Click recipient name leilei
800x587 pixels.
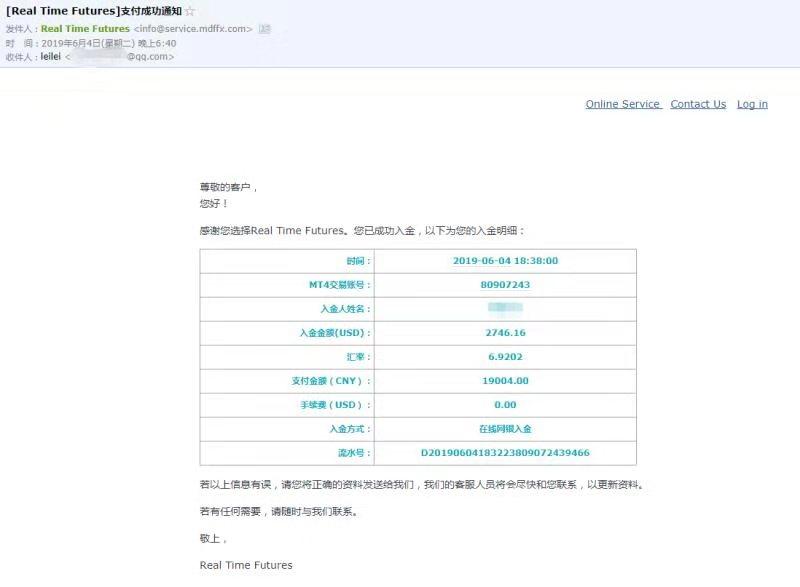click(50, 57)
